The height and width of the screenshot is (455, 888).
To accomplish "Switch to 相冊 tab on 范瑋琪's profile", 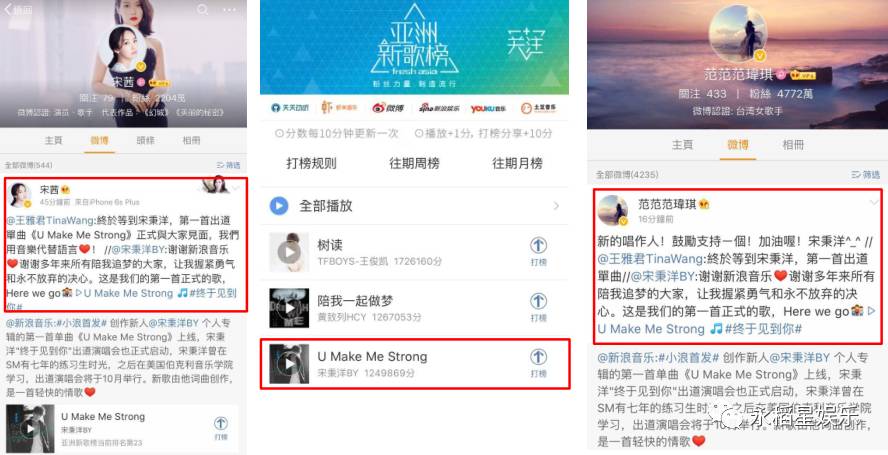I will click(793, 144).
